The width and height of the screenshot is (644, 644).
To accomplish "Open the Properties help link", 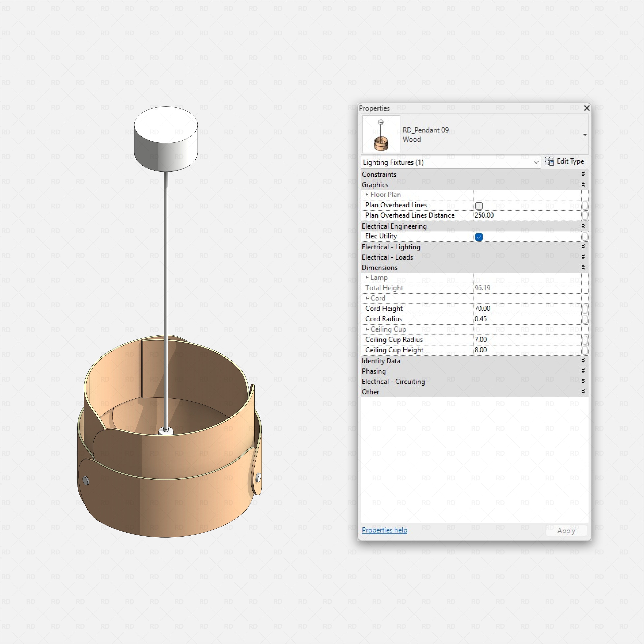I will 384,530.
